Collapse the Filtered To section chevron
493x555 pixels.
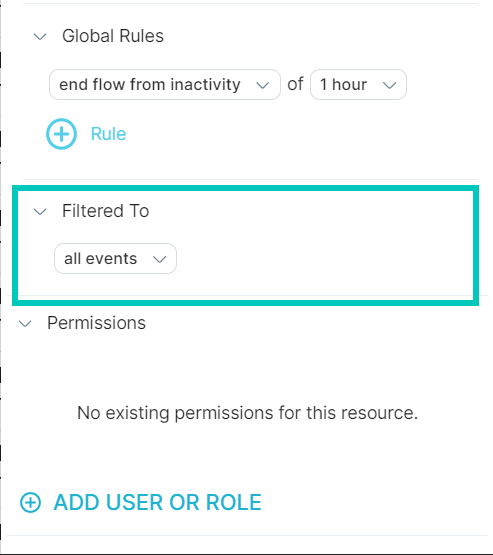(x=40, y=212)
